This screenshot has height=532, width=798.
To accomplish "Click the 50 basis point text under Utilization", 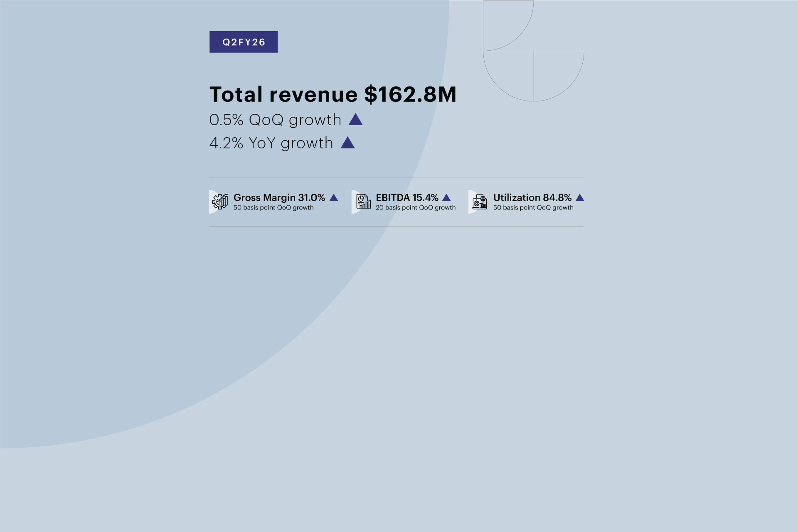I will click(x=533, y=207).
